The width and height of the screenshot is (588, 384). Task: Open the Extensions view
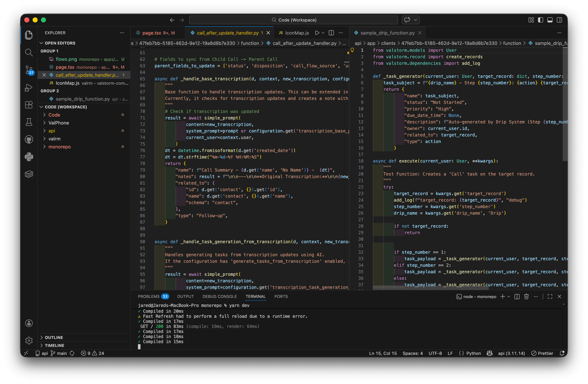[29, 105]
